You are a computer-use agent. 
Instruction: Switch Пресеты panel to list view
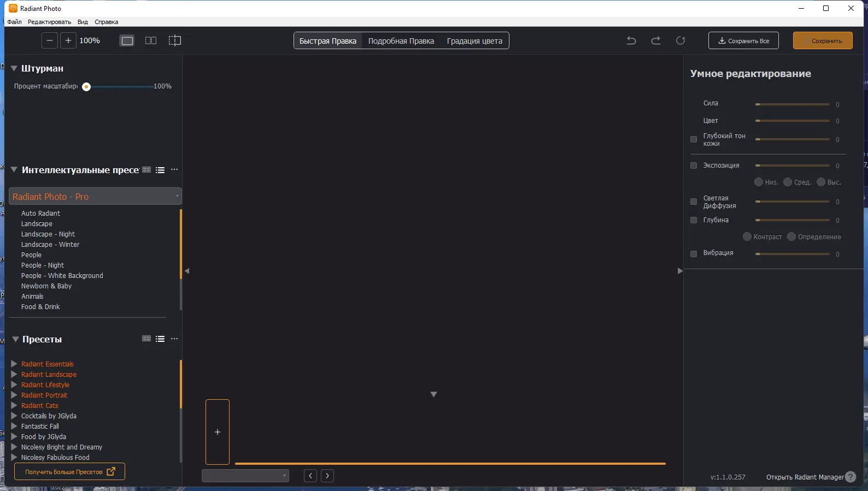[160, 339]
